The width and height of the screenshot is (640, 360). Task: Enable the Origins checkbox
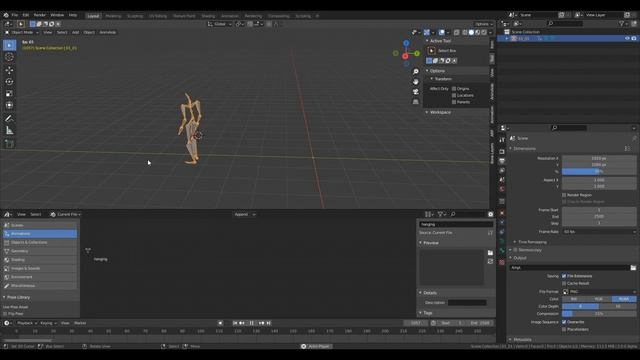454,89
